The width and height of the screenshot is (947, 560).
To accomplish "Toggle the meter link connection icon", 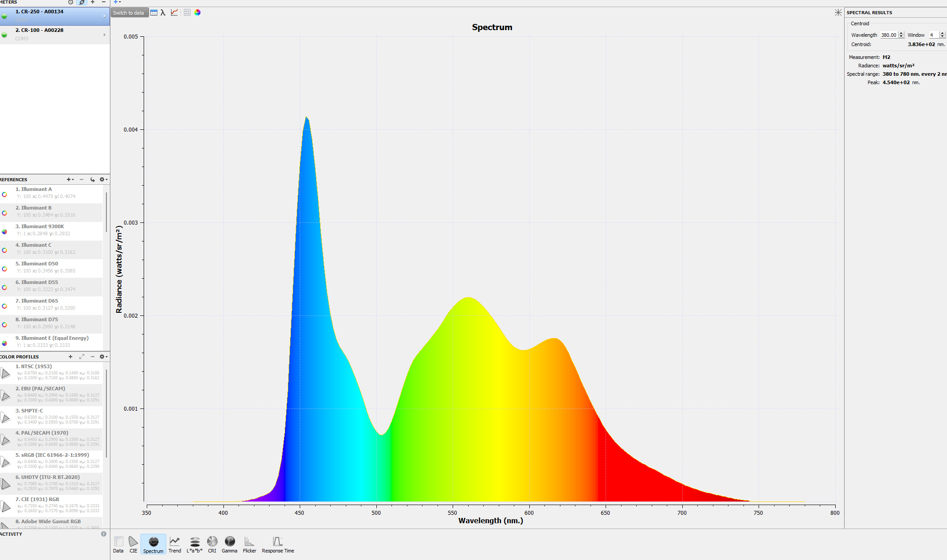I will tap(82, 2).
